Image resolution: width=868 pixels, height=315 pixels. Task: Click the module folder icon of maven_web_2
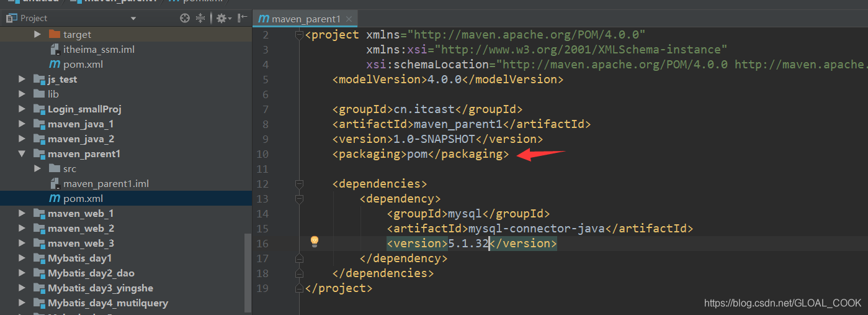[x=40, y=228]
